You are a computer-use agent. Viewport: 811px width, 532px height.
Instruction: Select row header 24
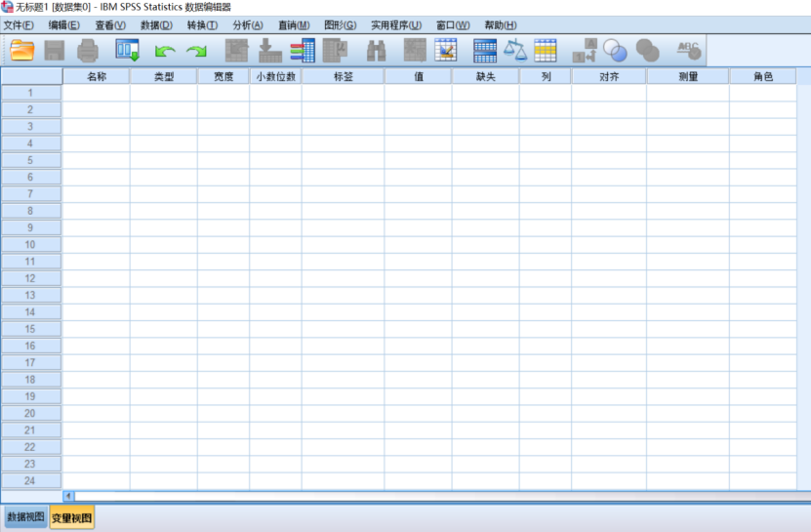click(30, 481)
